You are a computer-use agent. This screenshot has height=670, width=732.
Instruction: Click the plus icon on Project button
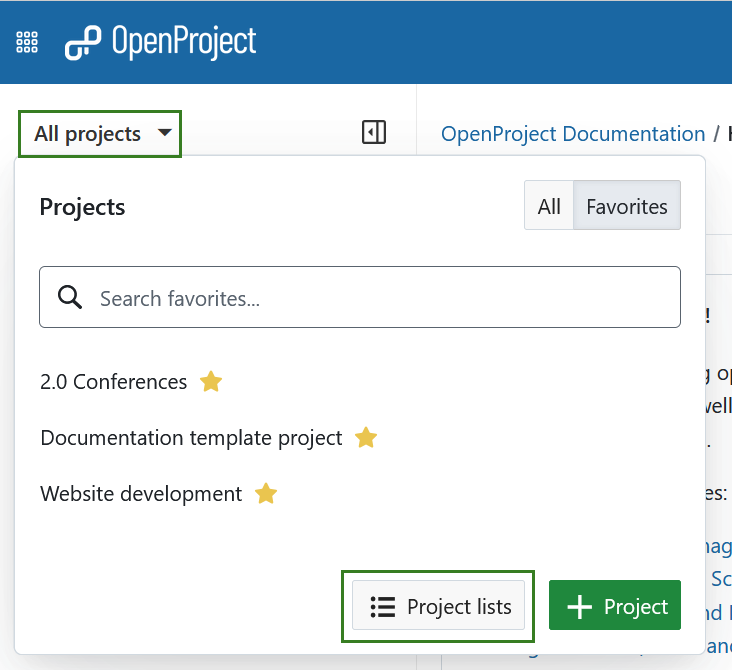(x=580, y=606)
